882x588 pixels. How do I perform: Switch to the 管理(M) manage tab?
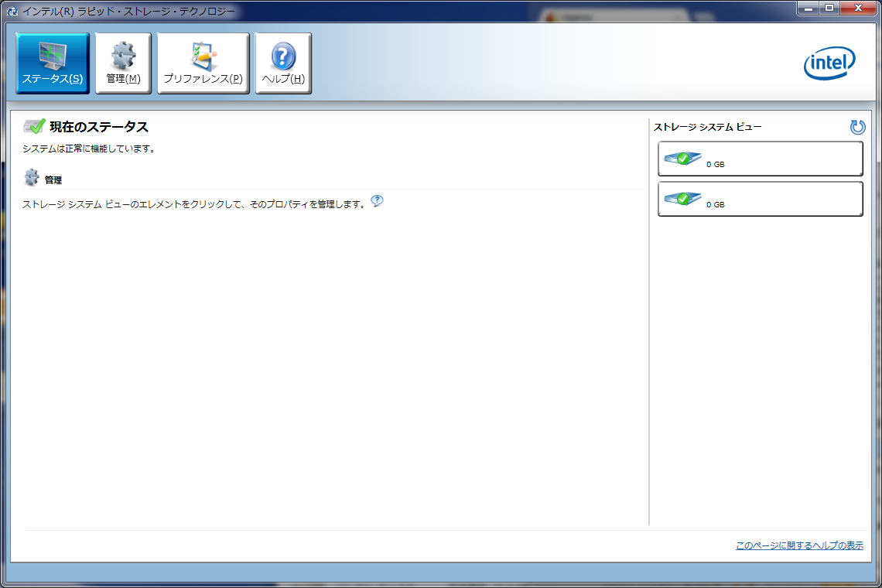(x=123, y=63)
